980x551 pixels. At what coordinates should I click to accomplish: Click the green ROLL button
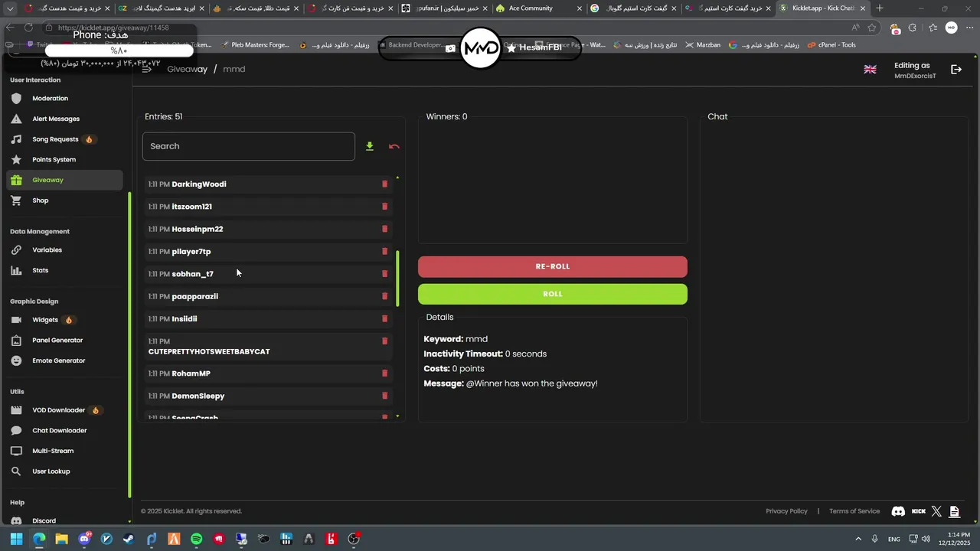tap(553, 294)
